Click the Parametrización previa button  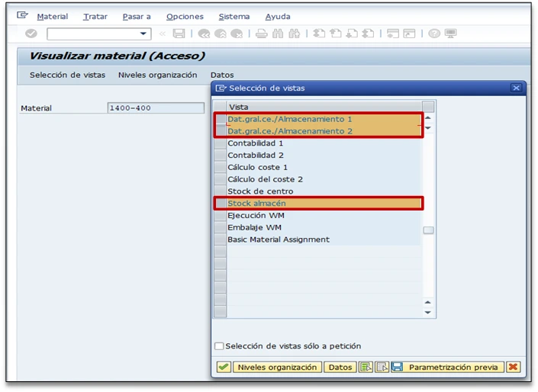click(448, 367)
